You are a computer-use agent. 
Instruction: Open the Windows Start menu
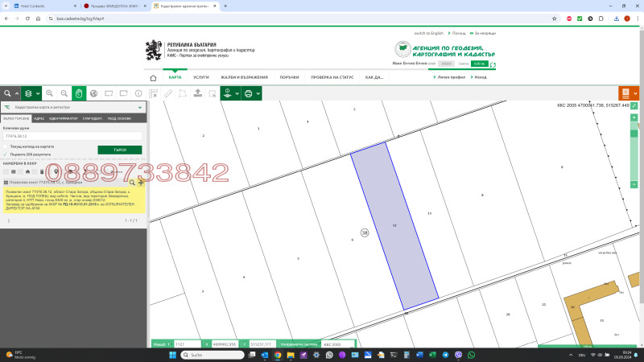coord(171,355)
